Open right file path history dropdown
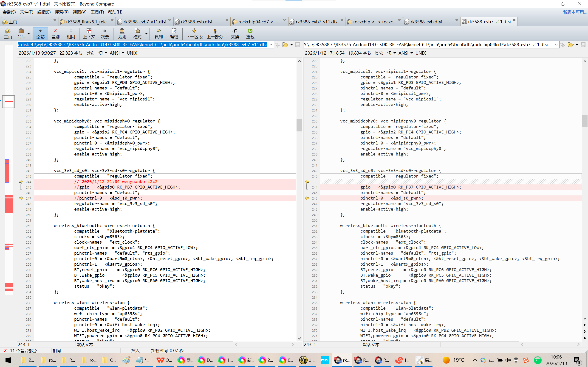588x367 pixels. click(556, 45)
